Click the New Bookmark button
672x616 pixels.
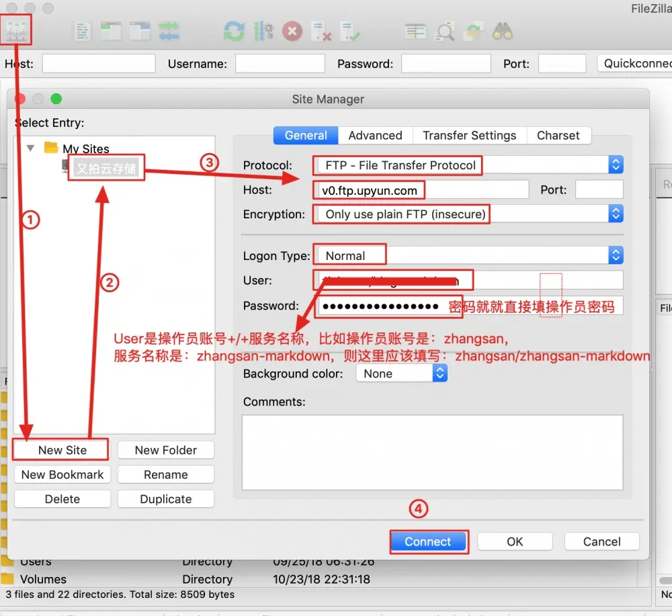(x=62, y=475)
